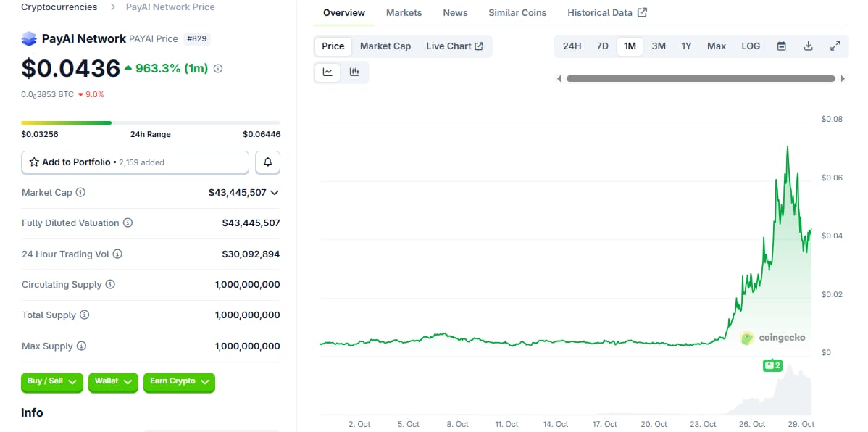Click info icon beside Circulating Supply

pos(110,285)
